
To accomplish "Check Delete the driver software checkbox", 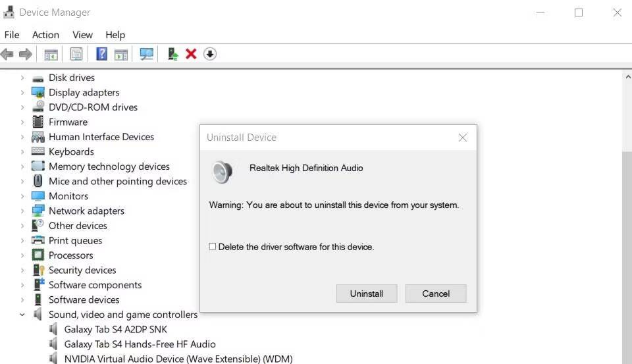I will point(213,246).
